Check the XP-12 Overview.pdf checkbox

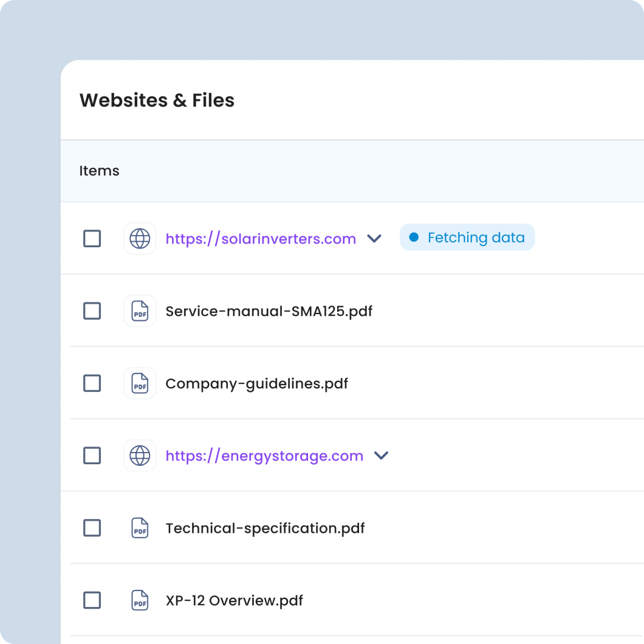tap(92, 600)
